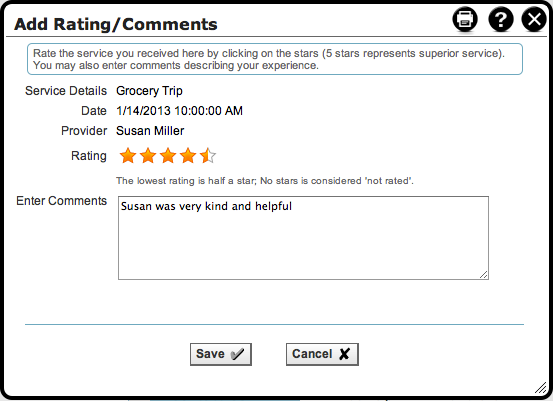This screenshot has height=401, width=553.
Task: Choose the third rating star
Action: click(x=168, y=156)
